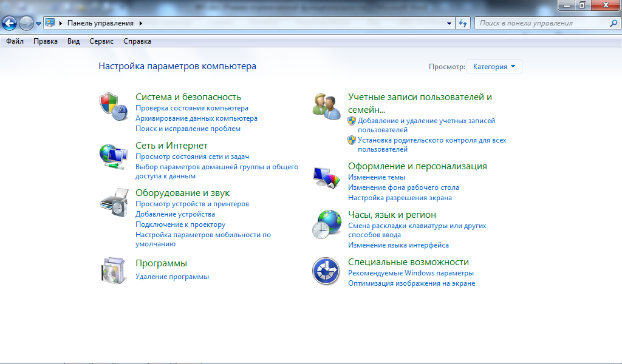Open 'Оформление и персонализация' category
622x364 pixels.
417,166
